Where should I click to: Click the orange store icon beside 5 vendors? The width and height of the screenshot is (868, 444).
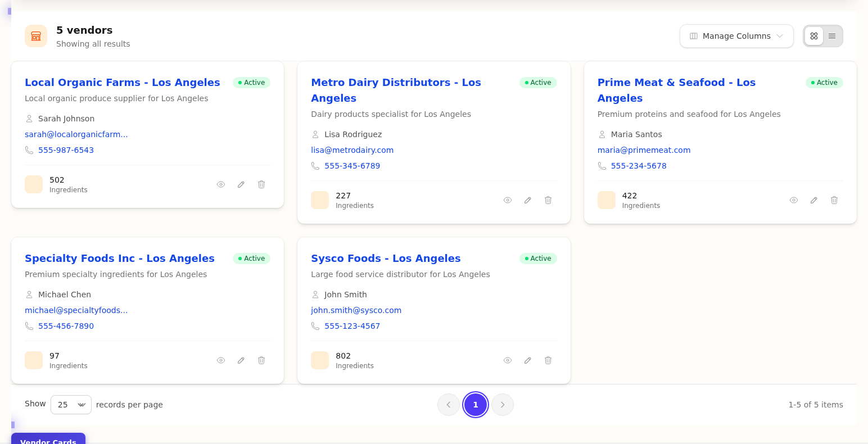(x=36, y=36)
